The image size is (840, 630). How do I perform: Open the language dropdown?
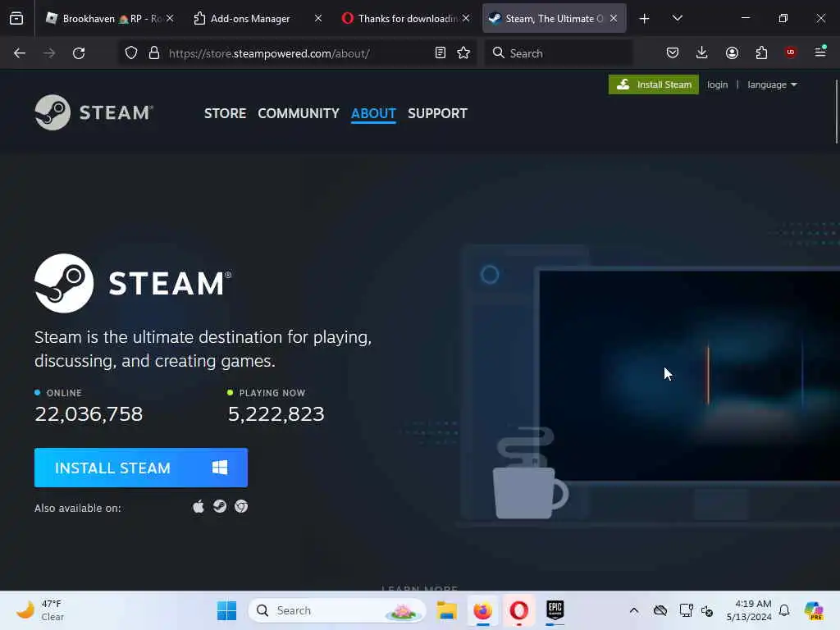click(x=772, y=84)
